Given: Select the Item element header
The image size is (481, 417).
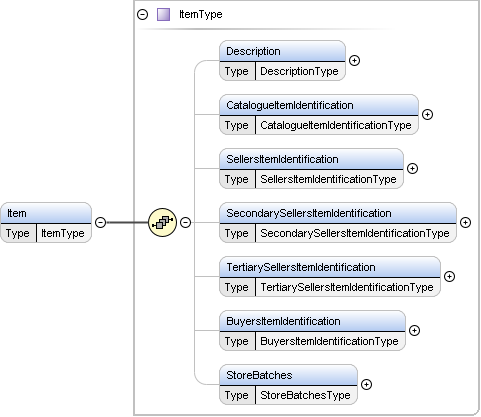Looking at the screenshot, I should click(x=46, y=213).
